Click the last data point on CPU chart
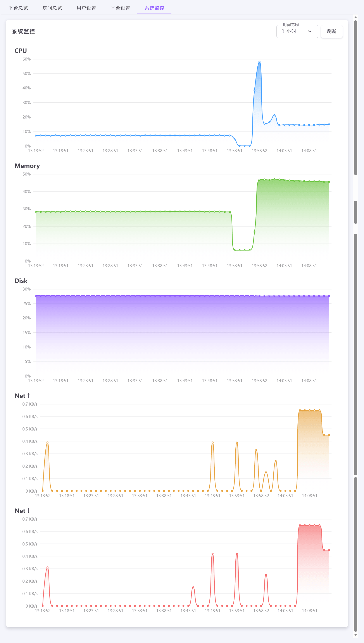Screen dimensions: 364x643 click(x=329, y=124)
